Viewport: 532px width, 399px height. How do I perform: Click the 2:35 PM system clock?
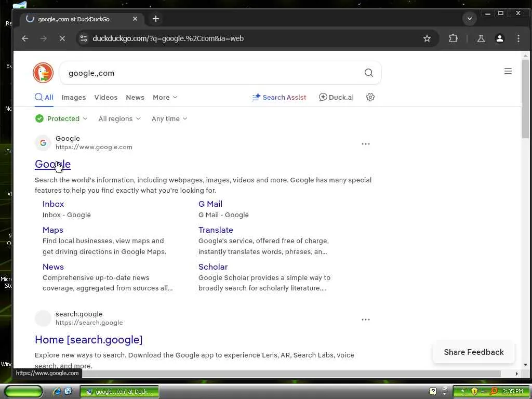click(x=513, y=392)
